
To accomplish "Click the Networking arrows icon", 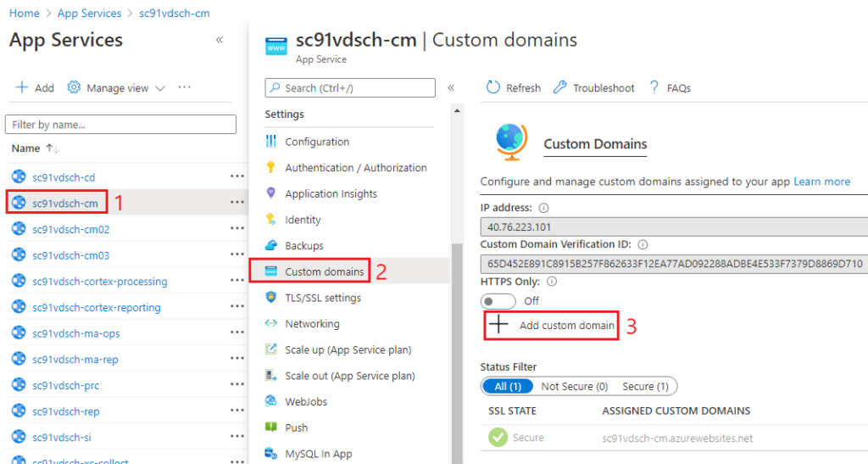I will (270, 323).
